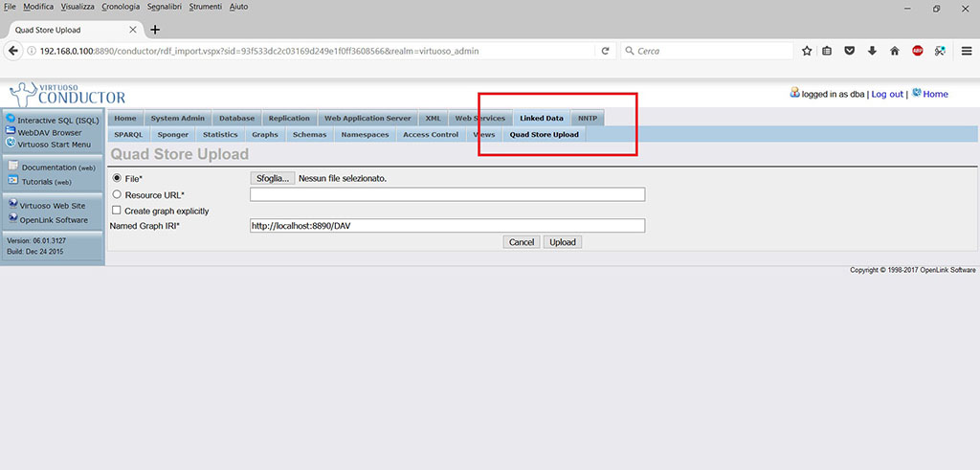Click into the Resource URL text field
Screen dimensions: 980x470
[x=448, y=194]
